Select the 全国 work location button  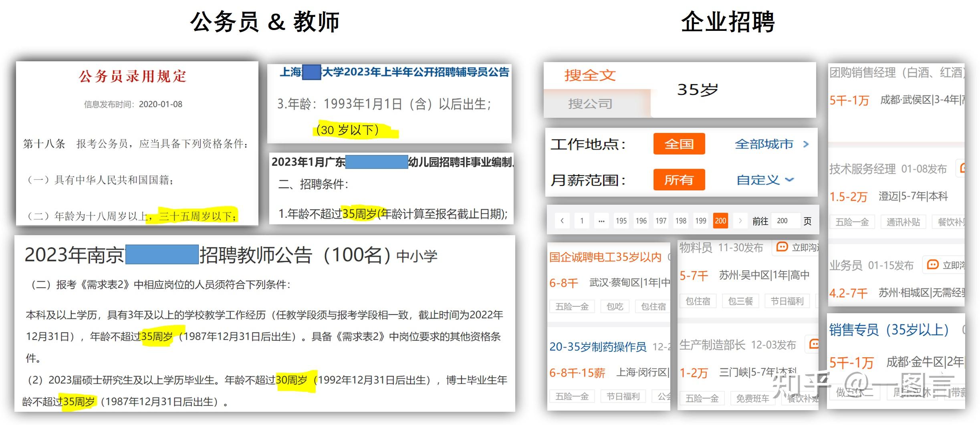[679, 144]
